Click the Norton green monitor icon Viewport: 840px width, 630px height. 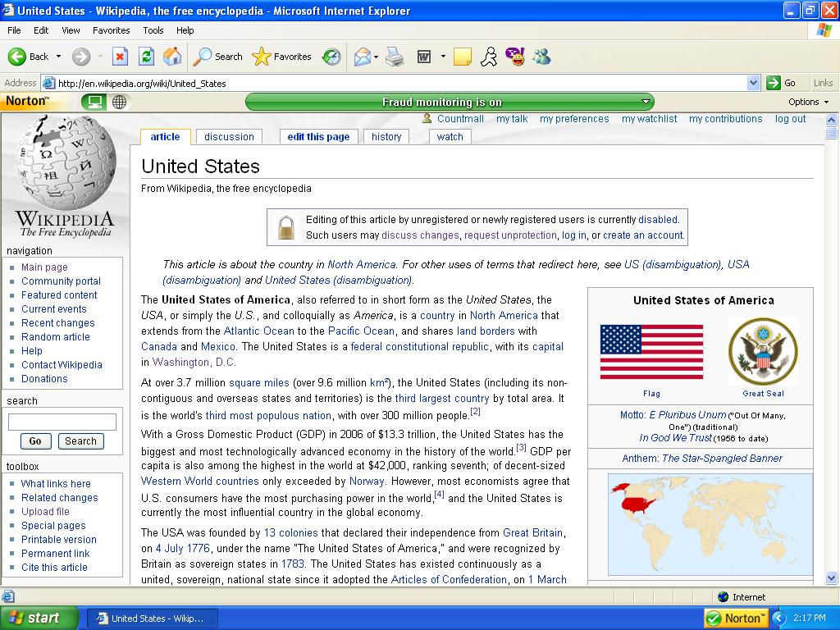(x=94, y=102)
